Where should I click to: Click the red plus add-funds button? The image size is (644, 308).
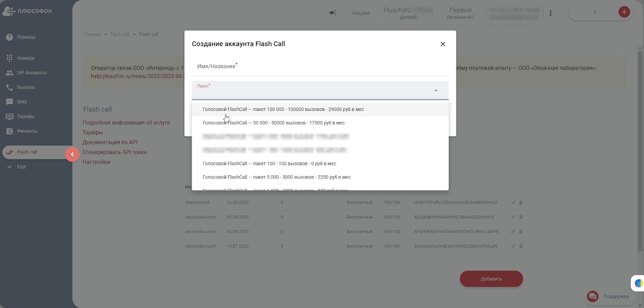pyautogui.click(x=624, y=12)
